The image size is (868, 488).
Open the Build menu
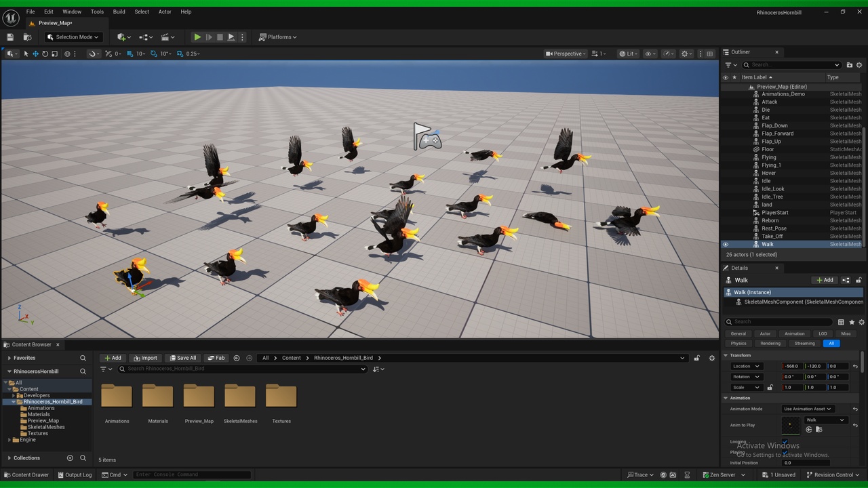119,12
